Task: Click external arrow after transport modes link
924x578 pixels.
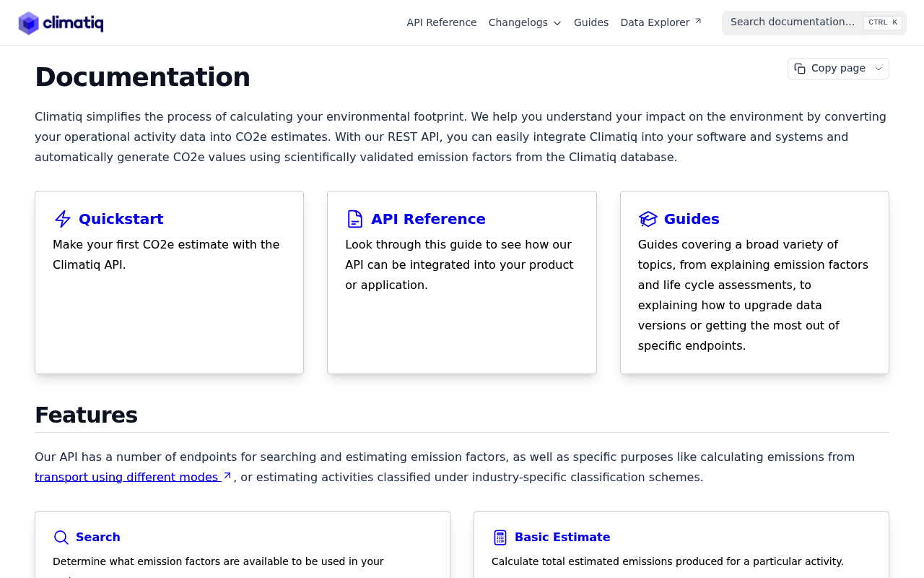Action: tap(227, 476)
